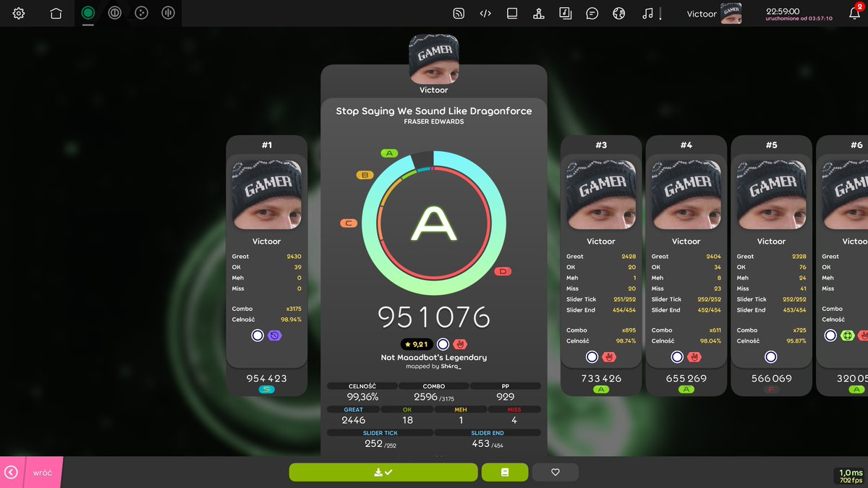Click the ruleset circle icon beside star rating
This screenshot has height=488, width=868.
pos(443,344)
